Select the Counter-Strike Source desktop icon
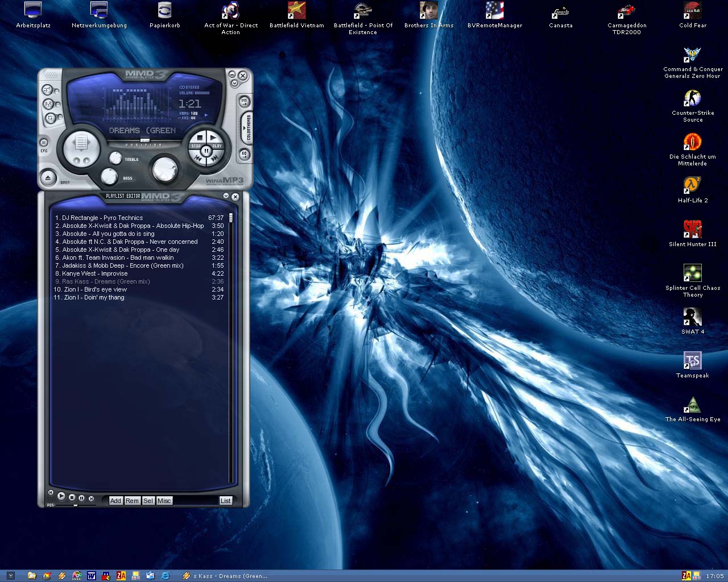This screenshot has height=582, width=728. coord(692,106)
